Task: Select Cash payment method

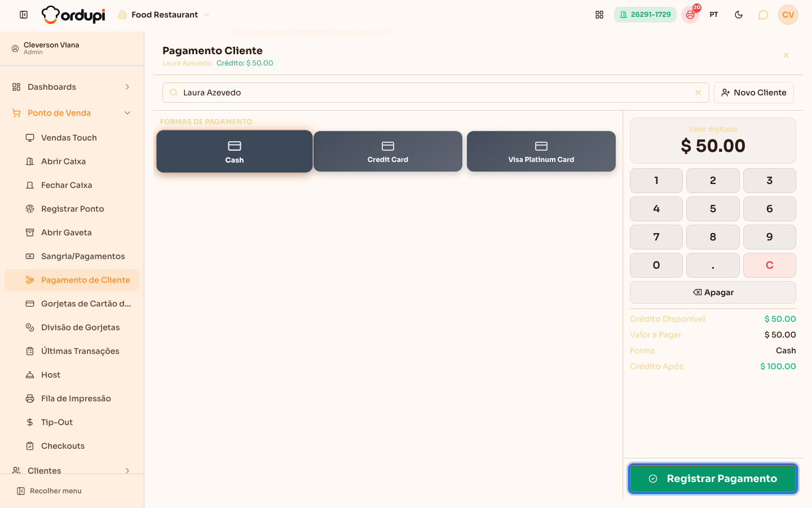Action: click(x=235, y=151)
